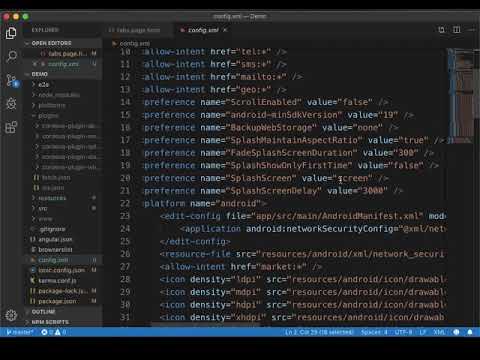Click the LF end-of-line indicator
Viewport: 480px width, 360px height.
(423, 332)
